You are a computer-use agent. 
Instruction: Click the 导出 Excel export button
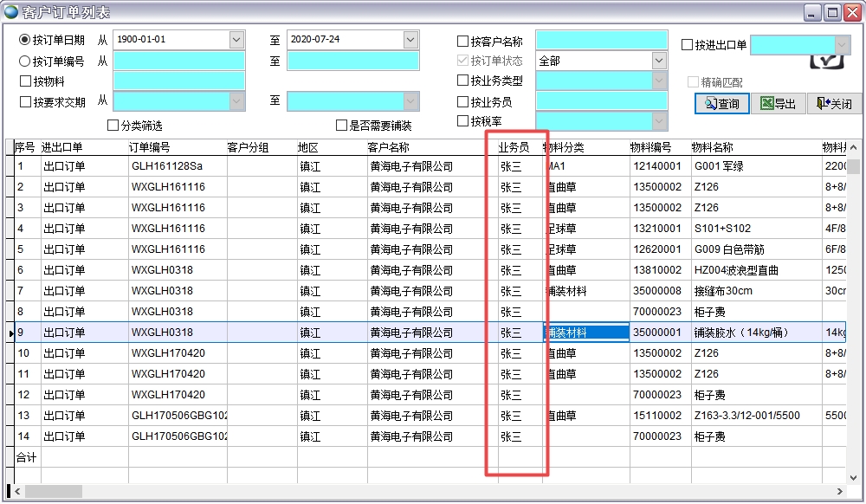pos(778,104)
